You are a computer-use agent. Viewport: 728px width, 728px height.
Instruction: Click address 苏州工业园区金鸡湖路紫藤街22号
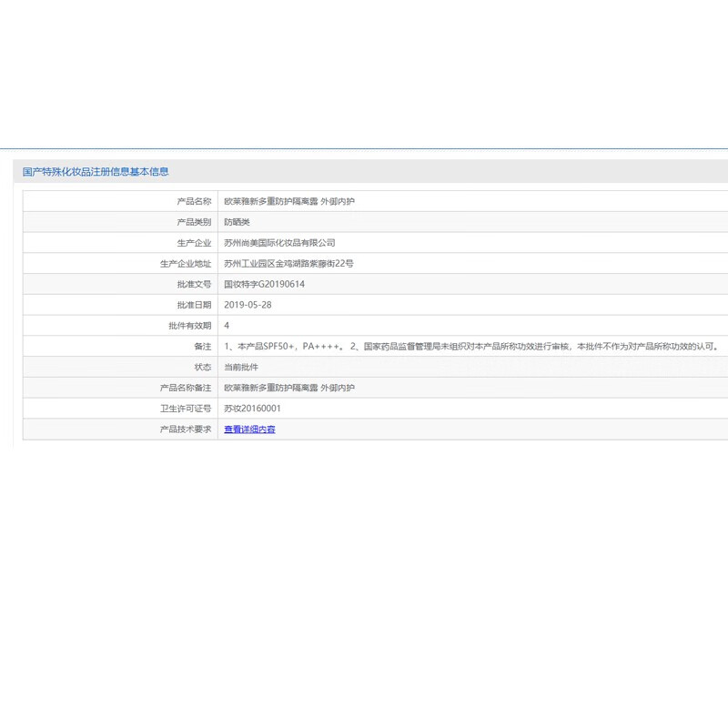click(x=288, y=264)
